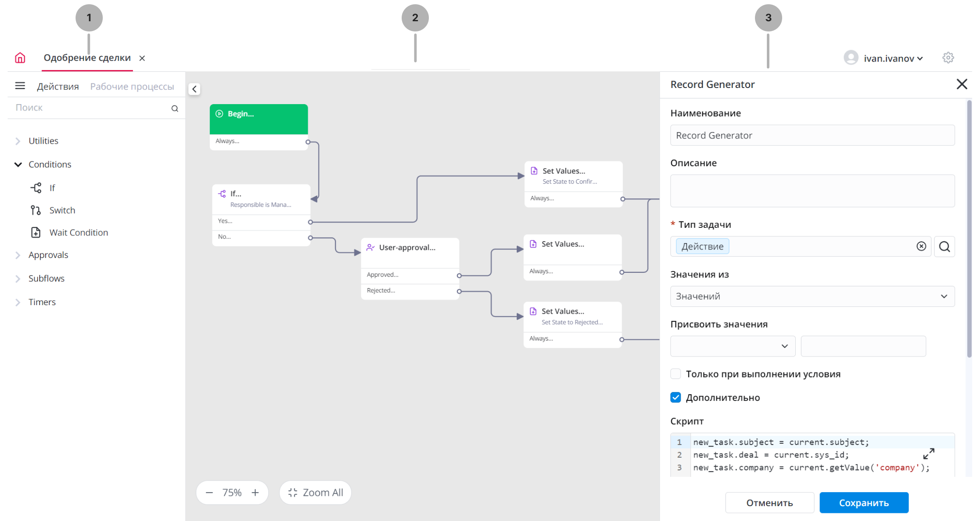Click the Сохранить button
Image resolution: width=980 pixels, height=521 pixels.
coord(864,503)
